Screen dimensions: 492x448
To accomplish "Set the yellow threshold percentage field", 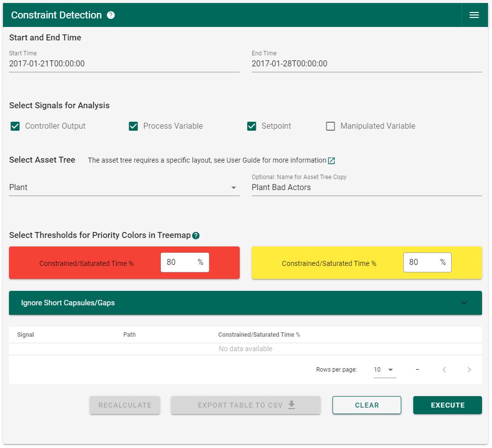I will [427, 262].
